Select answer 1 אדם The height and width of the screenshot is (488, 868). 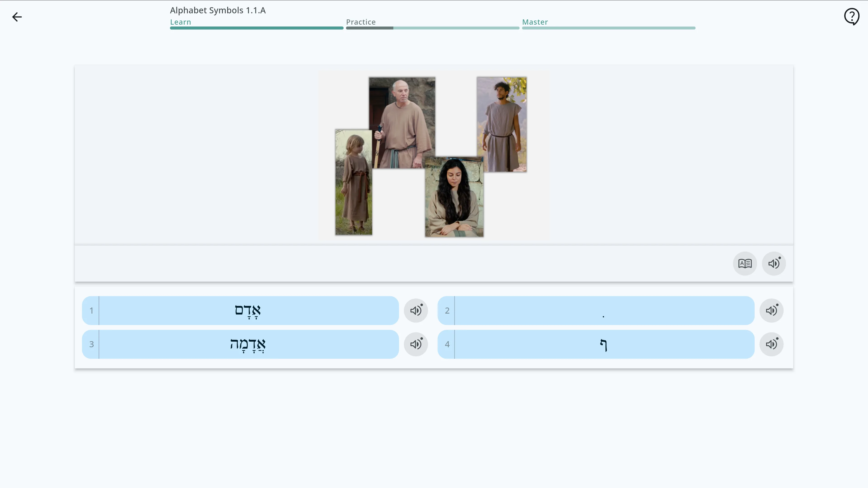coord(240,310)
